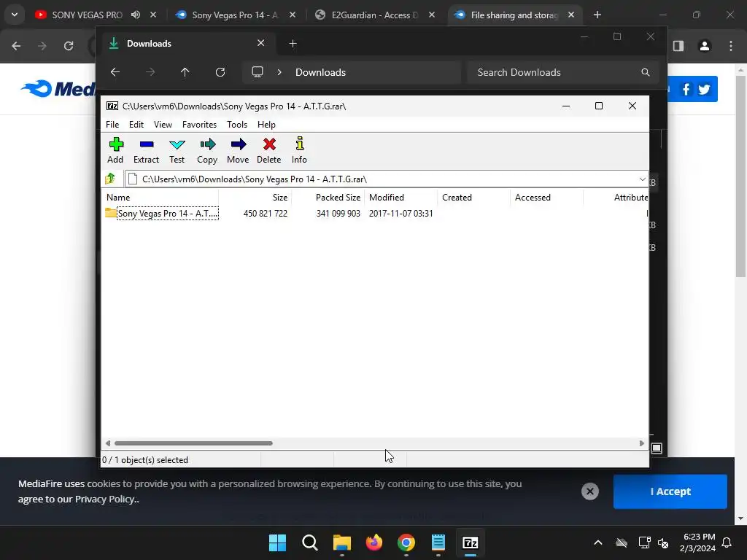Open the Privacy Policy link
747x560 pixels.
click(106, 499)
